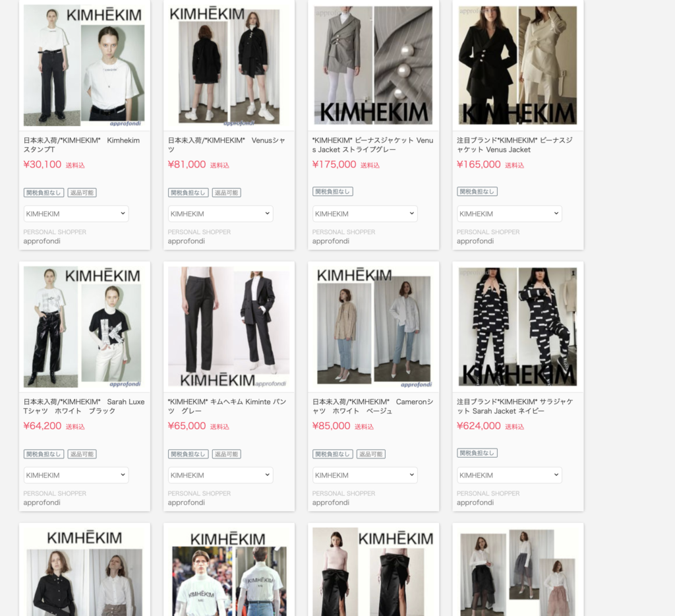675x616 pixels.
Task: Click 返品可能 tag on the ¥64,200 item
Action: pyautogui.click(x=82, y=454)
